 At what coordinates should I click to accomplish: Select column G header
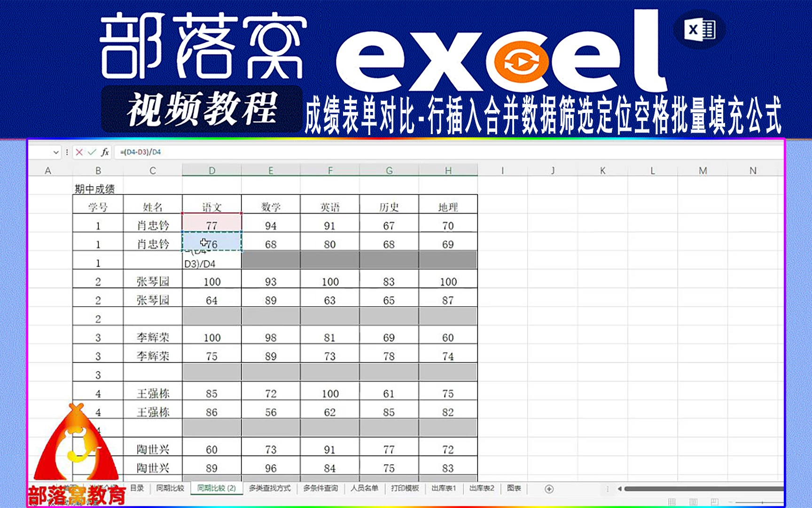pyautogui.click(x=389, y=170)
